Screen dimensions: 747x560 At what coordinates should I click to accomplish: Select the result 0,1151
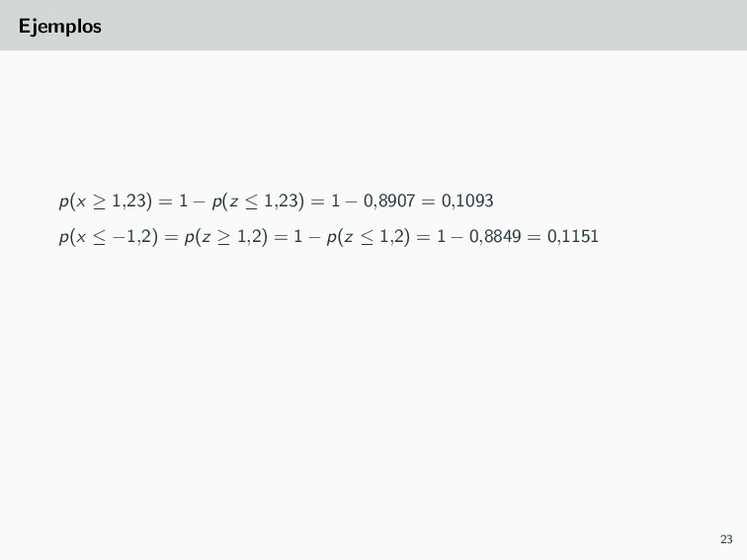point(573,236)
